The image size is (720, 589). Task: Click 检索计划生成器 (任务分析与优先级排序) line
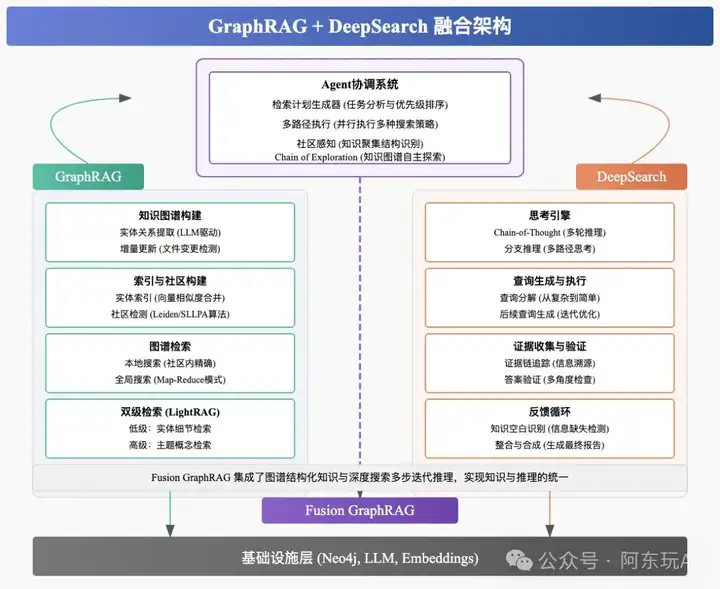(360, 105)
